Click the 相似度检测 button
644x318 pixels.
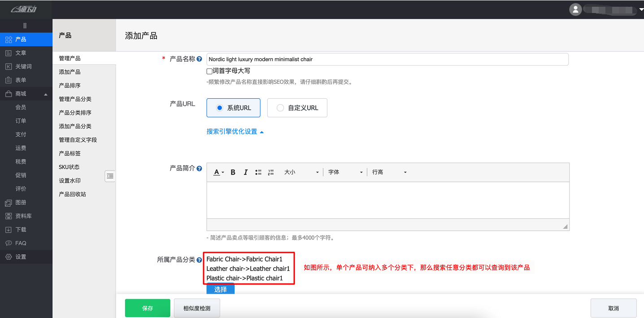(197, 308)
